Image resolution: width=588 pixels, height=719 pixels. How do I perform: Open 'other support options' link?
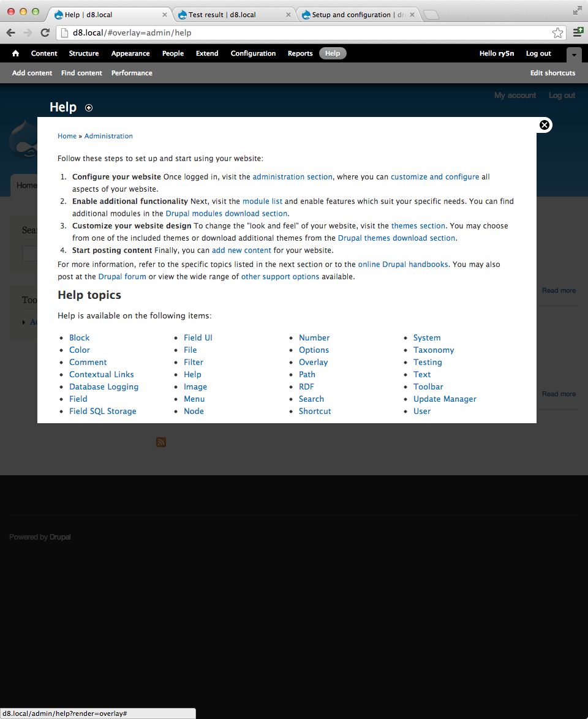pos(281,276)
